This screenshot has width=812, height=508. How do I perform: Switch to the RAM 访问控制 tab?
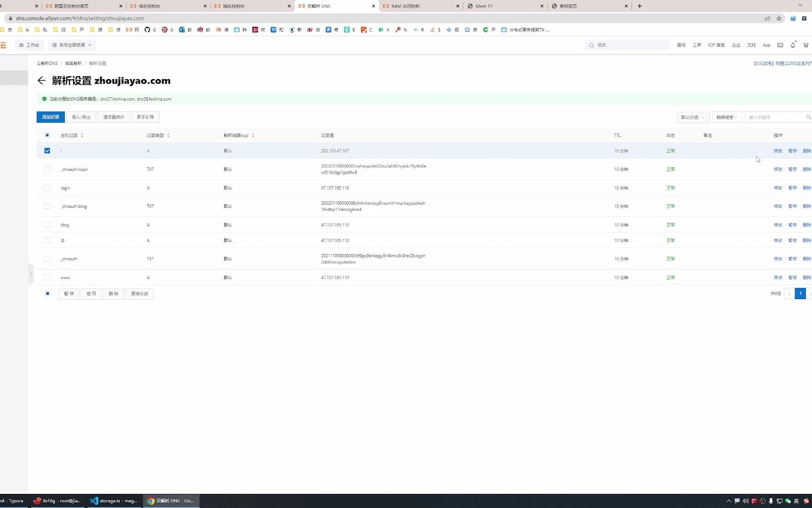click(x=421, y=6)
